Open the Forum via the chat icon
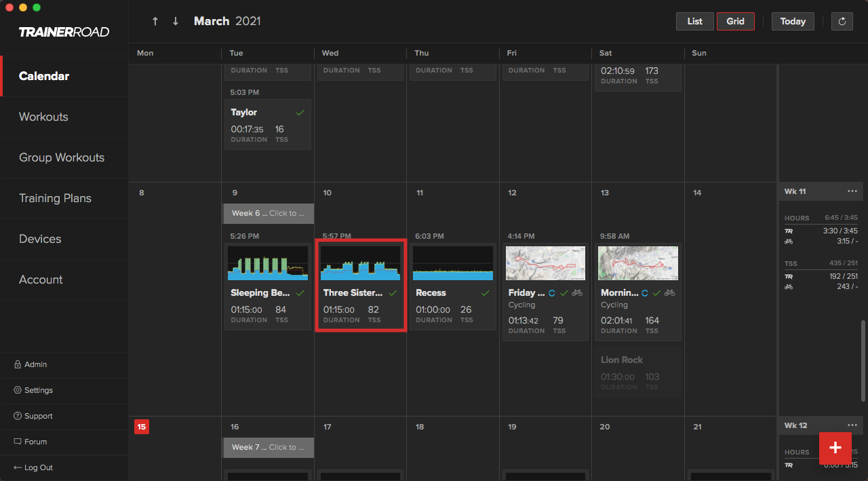The width and height of the screenshot is (868, 481). pyautogui.click(x=18, y=442)
